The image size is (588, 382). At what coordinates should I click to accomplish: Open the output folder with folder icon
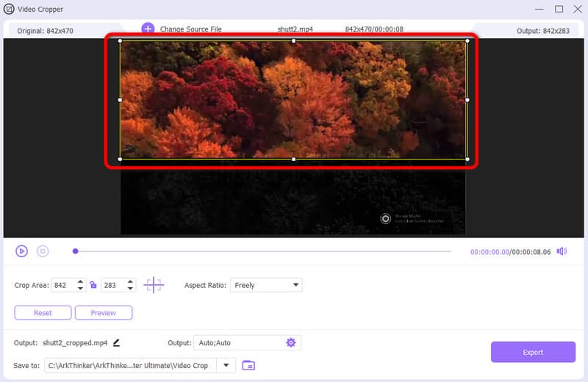pos(248,365)
